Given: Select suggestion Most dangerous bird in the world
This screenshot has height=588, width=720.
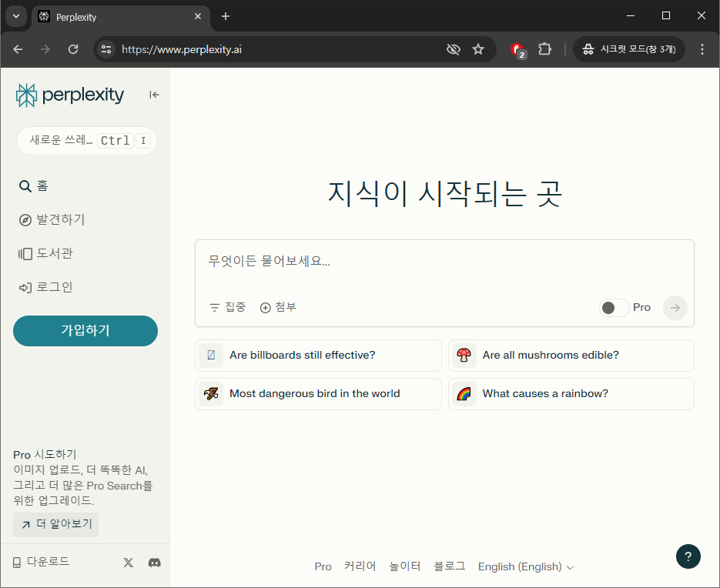Looking at the screenshot, I should click(x=318, y=394).
